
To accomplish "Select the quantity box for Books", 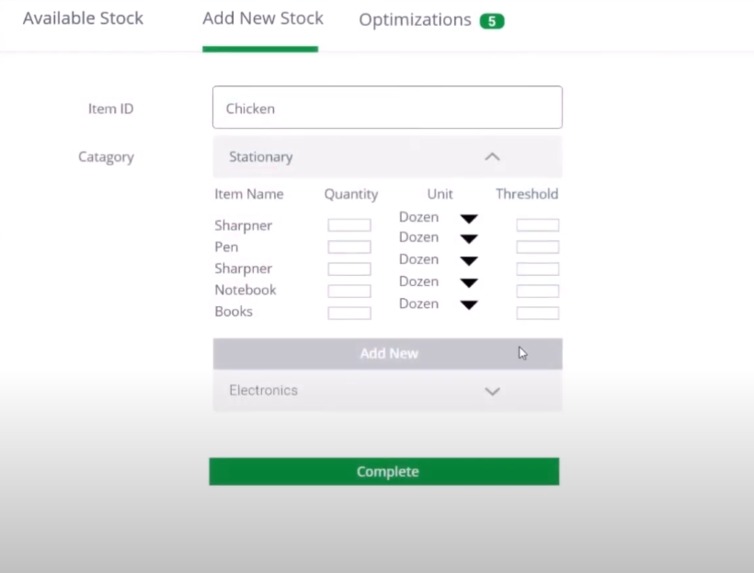I will pyautogui.click(x=349, y=313).
